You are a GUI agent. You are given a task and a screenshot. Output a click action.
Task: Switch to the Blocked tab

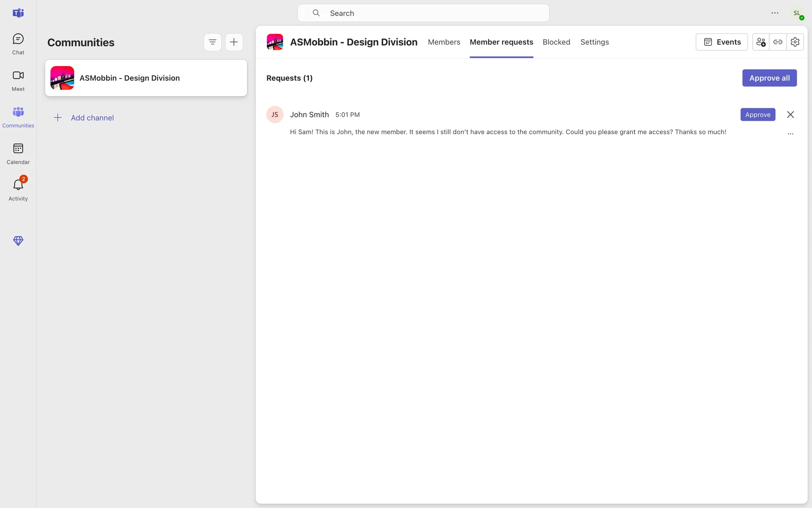coord(556,42)
